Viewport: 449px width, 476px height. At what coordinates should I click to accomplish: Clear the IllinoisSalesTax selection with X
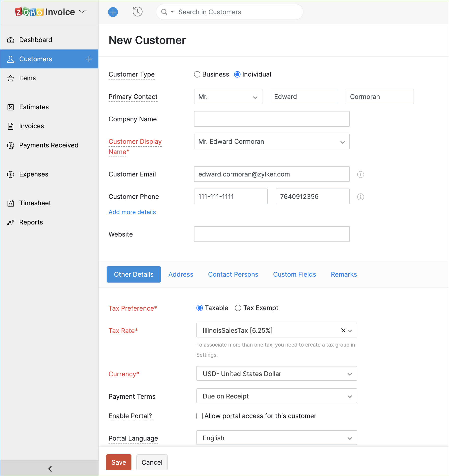343,330
